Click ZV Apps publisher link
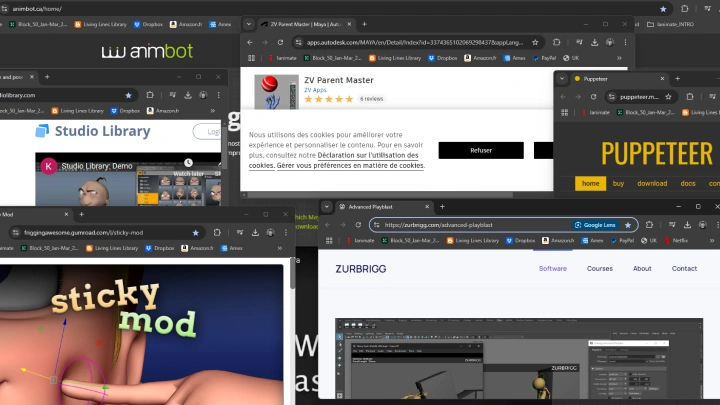The width and height of the screenshot is (720, 405). pos(315,90)
